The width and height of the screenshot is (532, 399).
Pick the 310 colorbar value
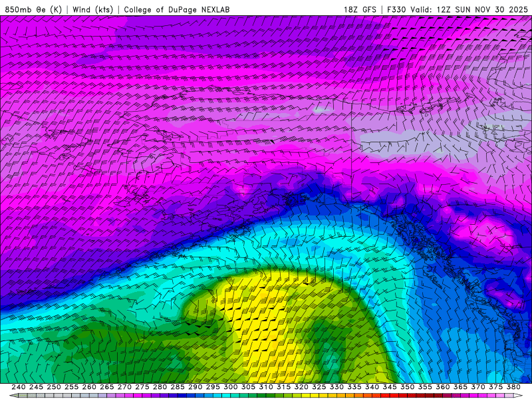click(x=266, y=387)
